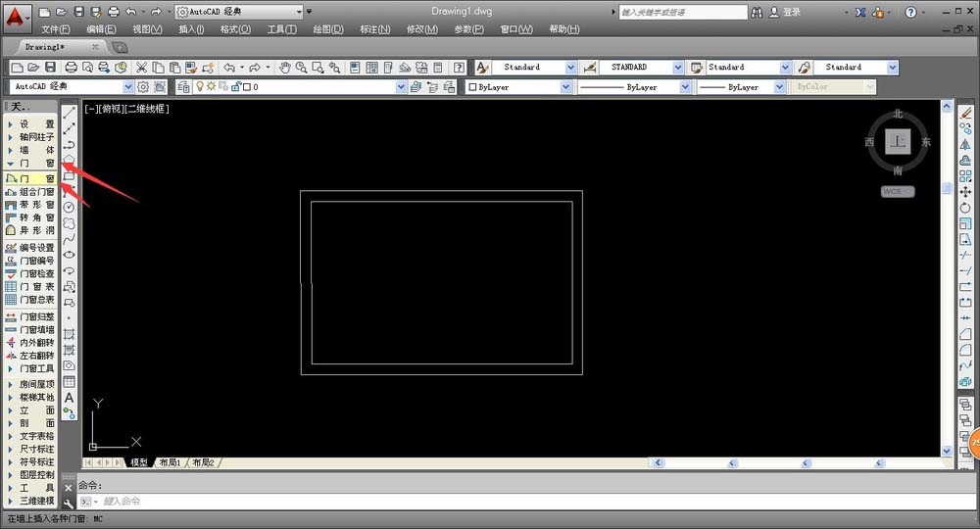Viewport: 980px width, 529px height.
Task: Open the layer list dropdown
Action: coord(401,87)
